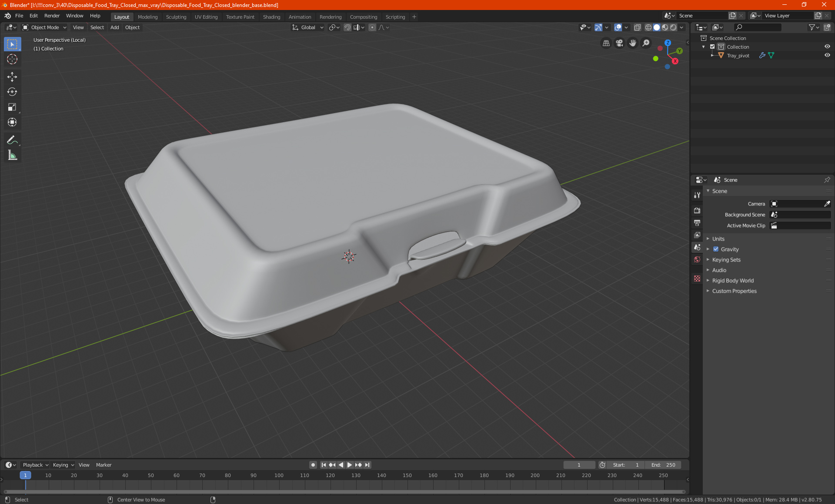The image size is (835, 504).
Task: Switch to the Shading workspace tab
Action: [271, 17]
